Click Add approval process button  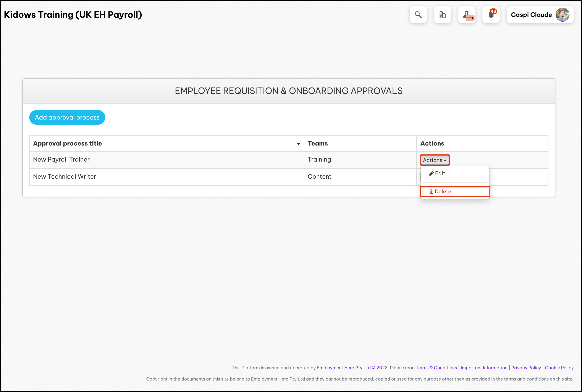coord(67,117)
